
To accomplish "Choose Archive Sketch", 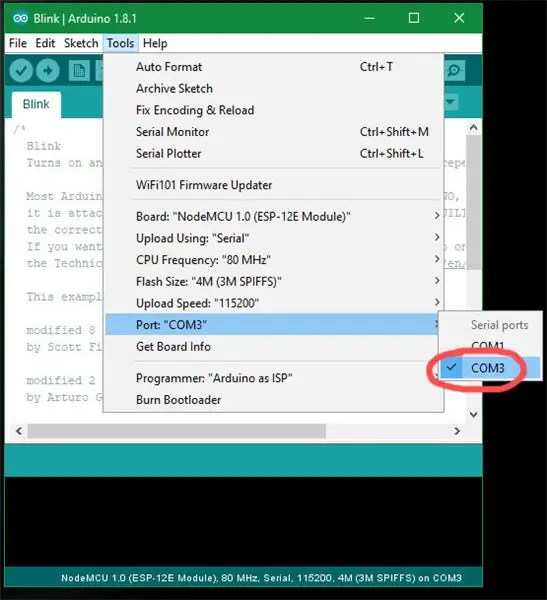I will coord(273,89).
